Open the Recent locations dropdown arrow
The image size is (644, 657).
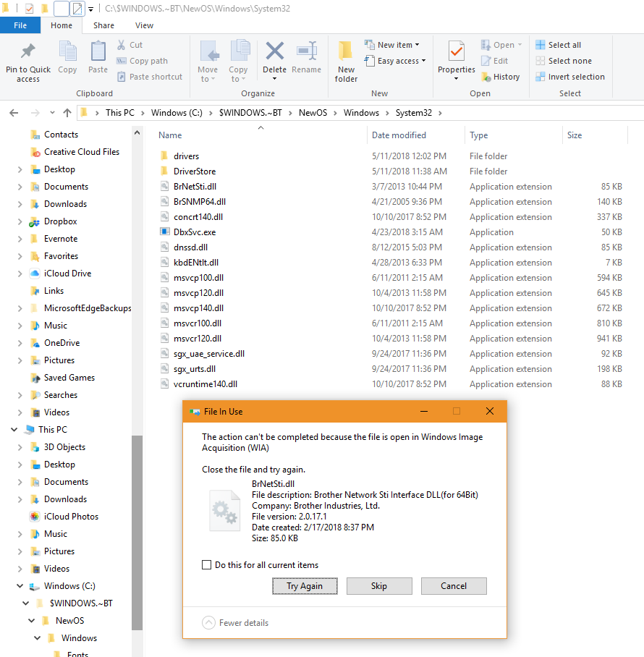coord(52,113)
